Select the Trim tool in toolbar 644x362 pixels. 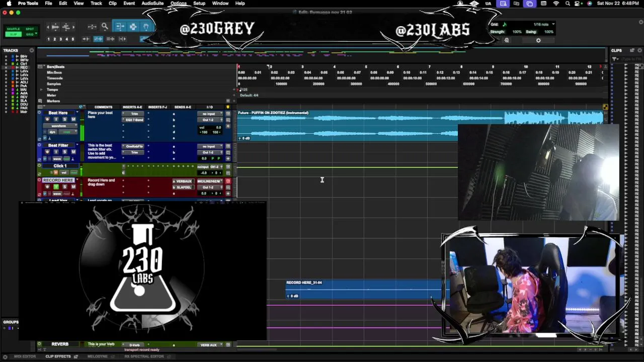tap(120, 27)
